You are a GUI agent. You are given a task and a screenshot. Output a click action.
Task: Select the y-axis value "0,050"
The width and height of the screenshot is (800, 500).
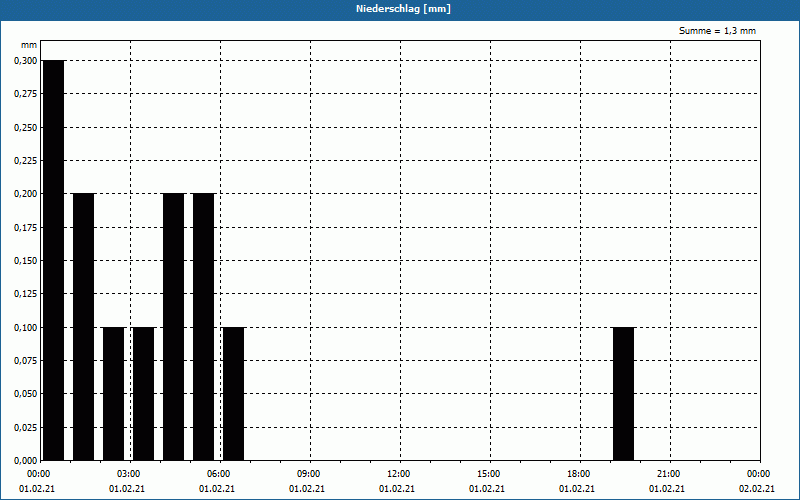(x=26, y=394)
